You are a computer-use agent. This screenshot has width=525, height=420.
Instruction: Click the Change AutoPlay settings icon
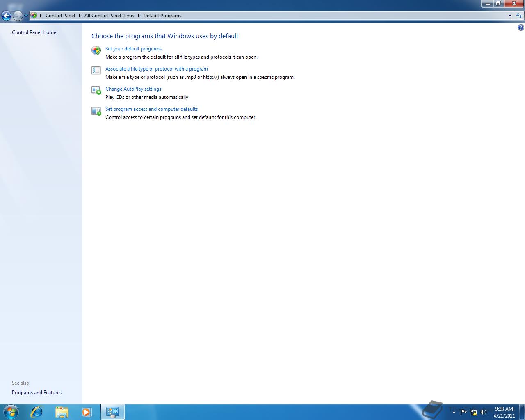coord(96,90)
